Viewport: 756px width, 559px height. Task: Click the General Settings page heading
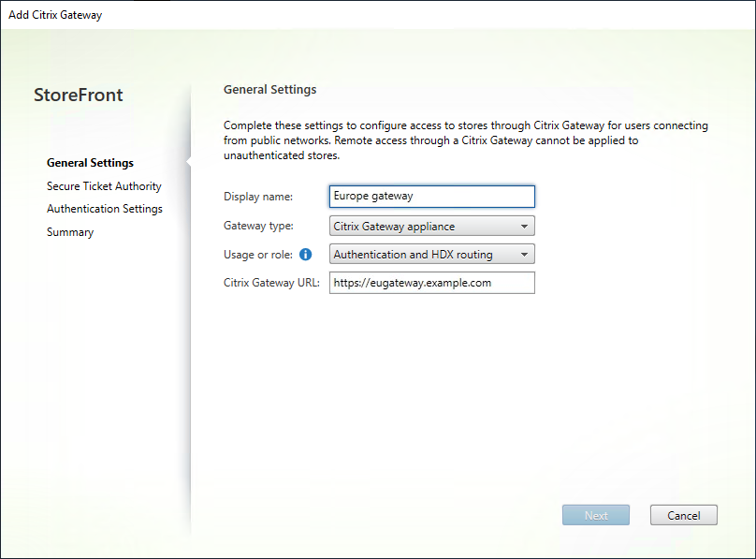click(x=269, y=90)
